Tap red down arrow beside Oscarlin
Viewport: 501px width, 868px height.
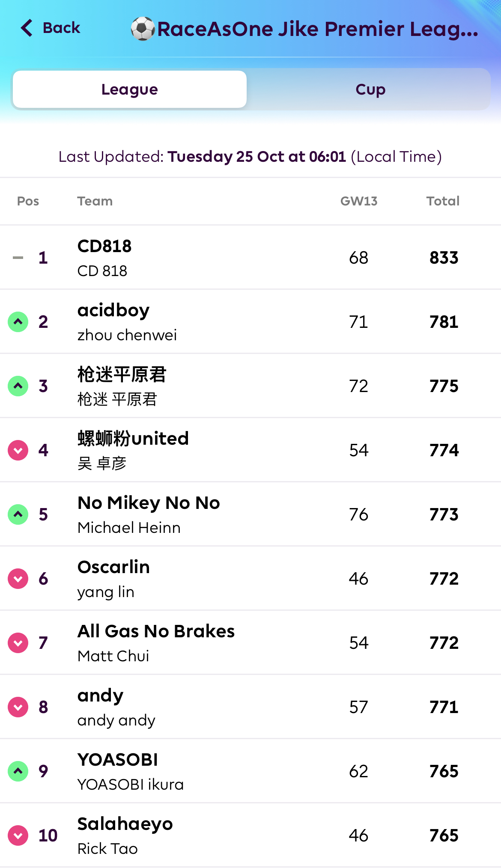pos(18,579)
